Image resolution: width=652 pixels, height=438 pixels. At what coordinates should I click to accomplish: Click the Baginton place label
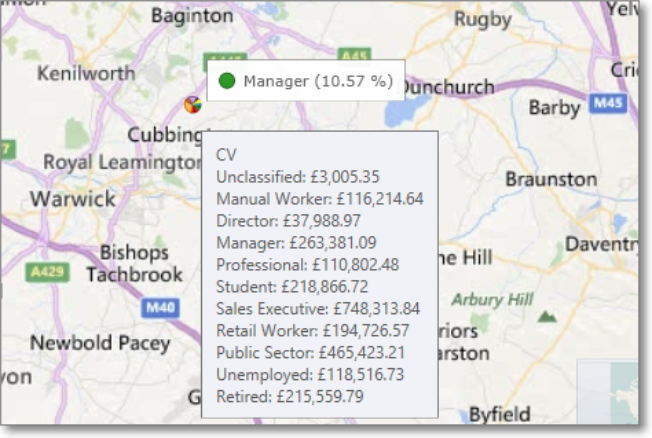click(191, 16)
